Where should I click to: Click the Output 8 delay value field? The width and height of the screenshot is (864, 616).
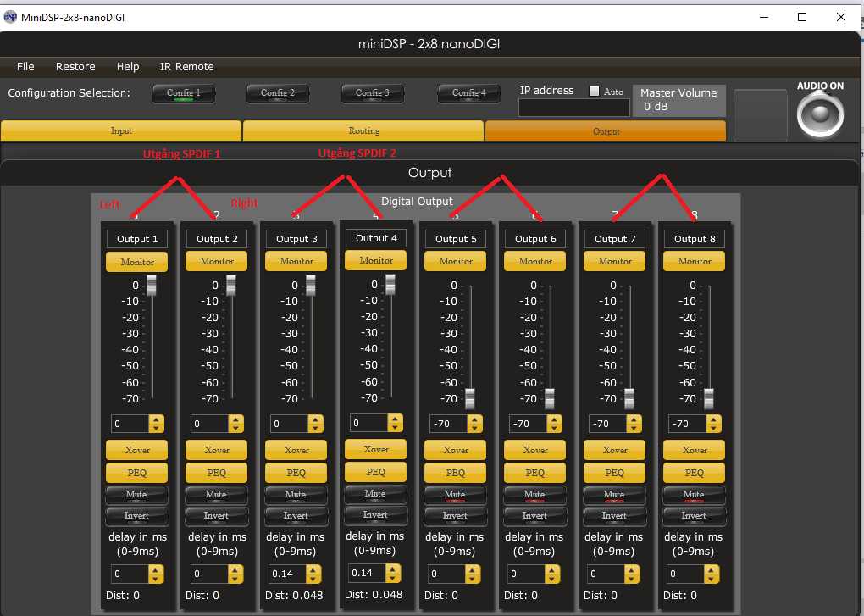[685, 574]
